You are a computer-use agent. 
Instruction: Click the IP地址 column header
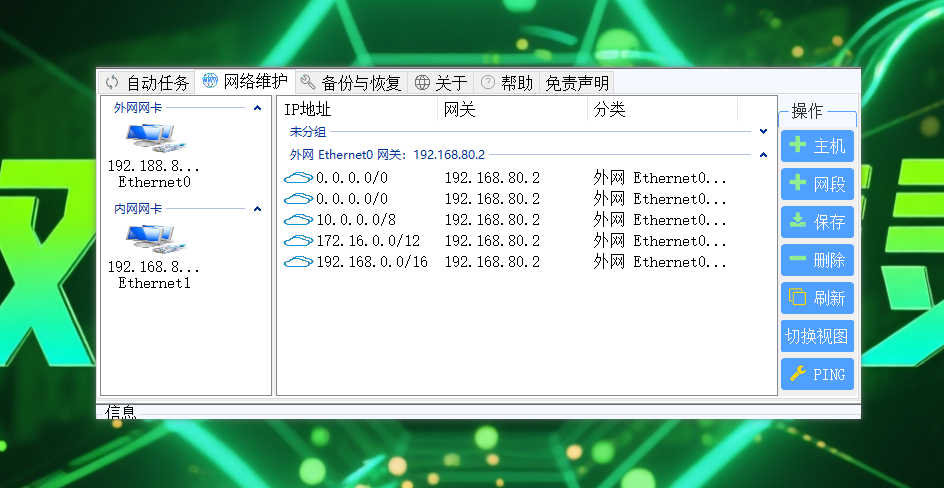(x=359, y=110)
